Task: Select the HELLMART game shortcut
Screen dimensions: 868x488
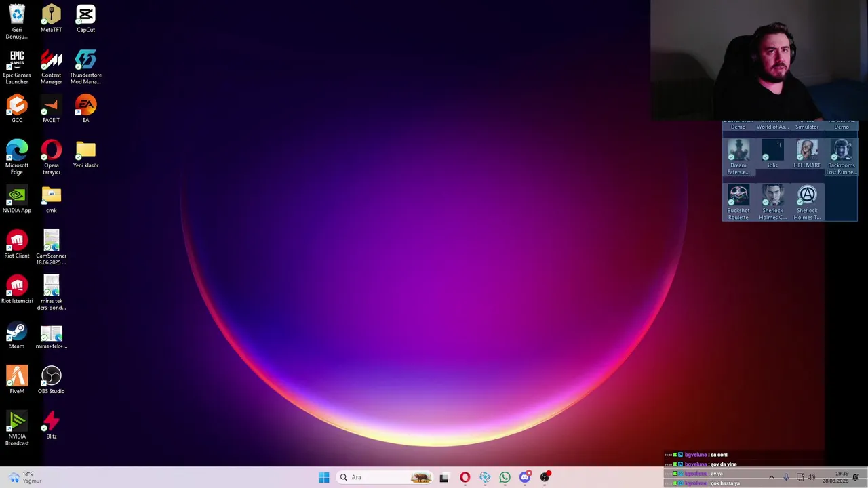Action: pos(807,154)
